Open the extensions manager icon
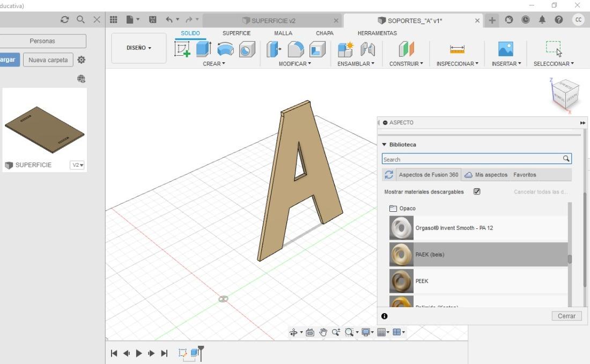590x364 pixels. tap(509, 19)
